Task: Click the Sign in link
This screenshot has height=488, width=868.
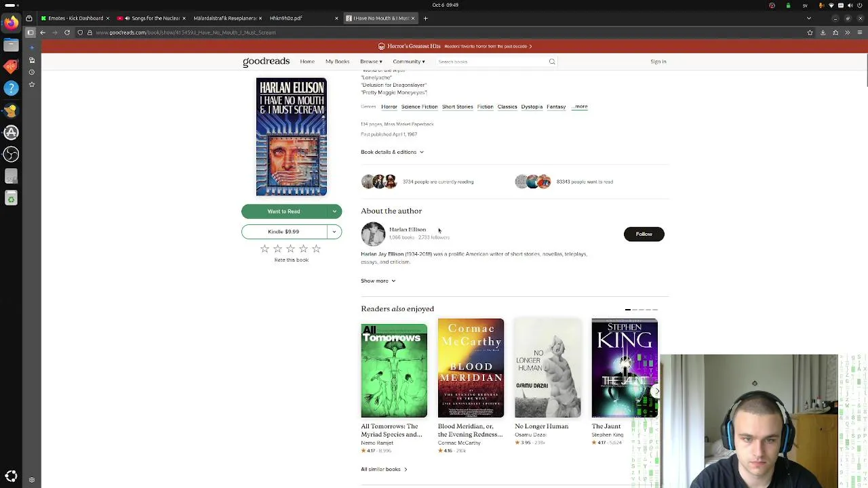Action: pos(658,62)
